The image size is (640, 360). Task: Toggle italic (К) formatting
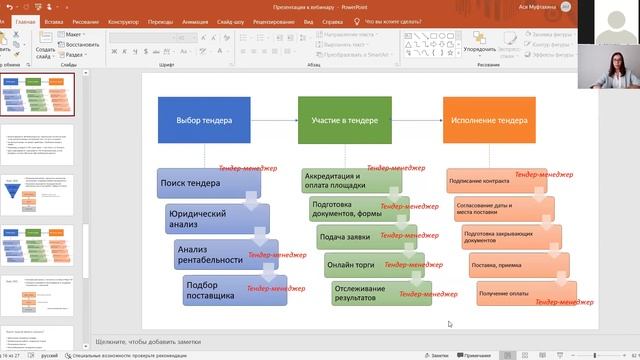[x=124, y=51]
